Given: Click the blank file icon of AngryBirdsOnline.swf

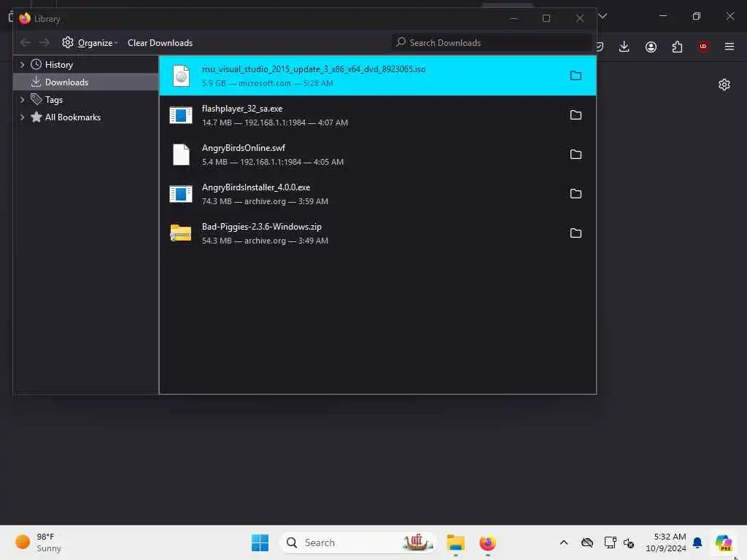Looking at the screenshot, I should click(181, 155).
